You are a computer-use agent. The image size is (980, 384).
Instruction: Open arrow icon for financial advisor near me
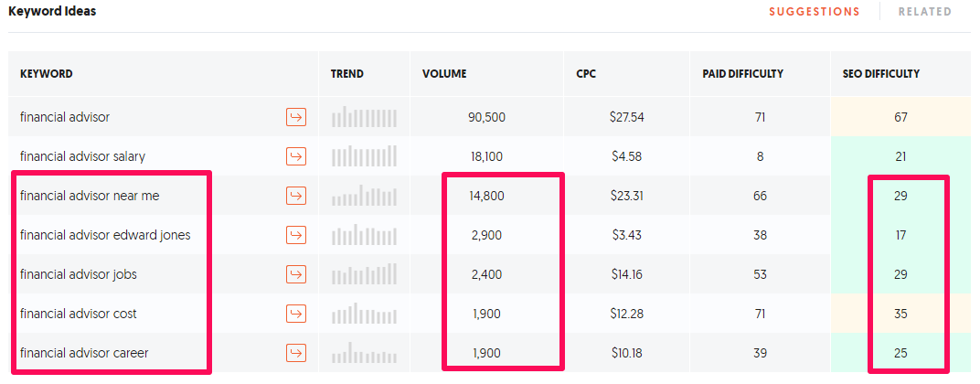coord(296,196)
